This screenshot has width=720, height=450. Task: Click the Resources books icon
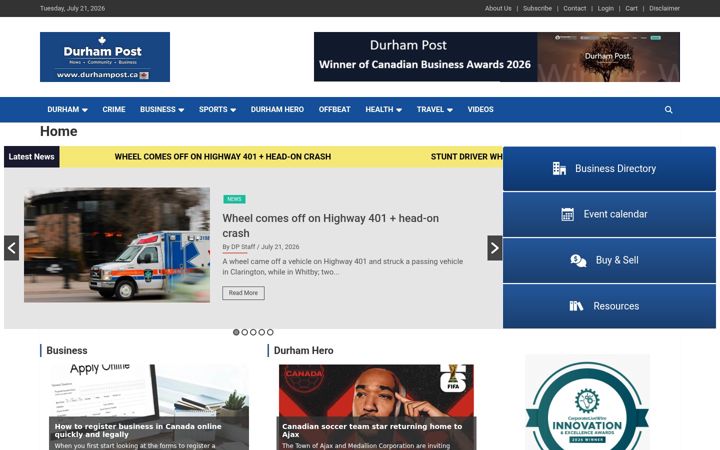coord(576,306)
